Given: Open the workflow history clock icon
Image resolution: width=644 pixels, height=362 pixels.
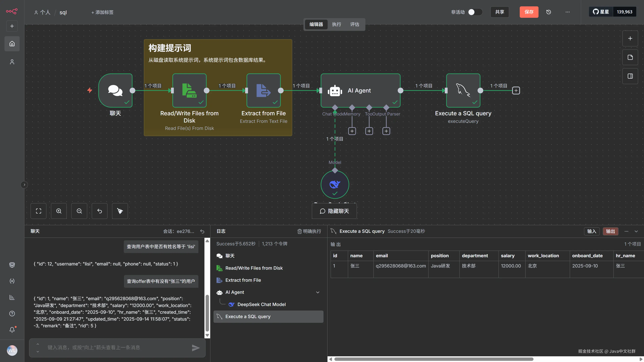Looking at the screenshot, I should pyautogui.click(x=549, y=12).
